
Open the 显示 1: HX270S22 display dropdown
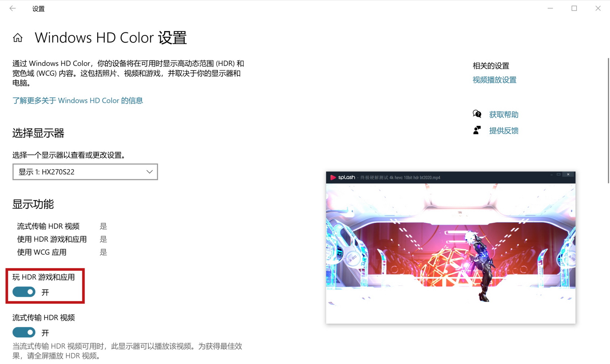[x=85, y=172]
